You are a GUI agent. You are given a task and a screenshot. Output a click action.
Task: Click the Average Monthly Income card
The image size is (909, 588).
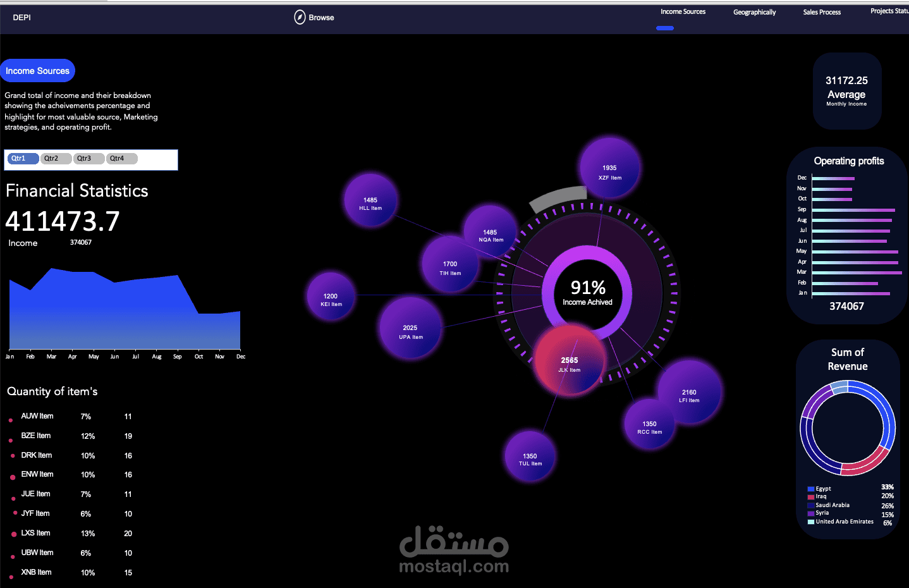point(846,91)
